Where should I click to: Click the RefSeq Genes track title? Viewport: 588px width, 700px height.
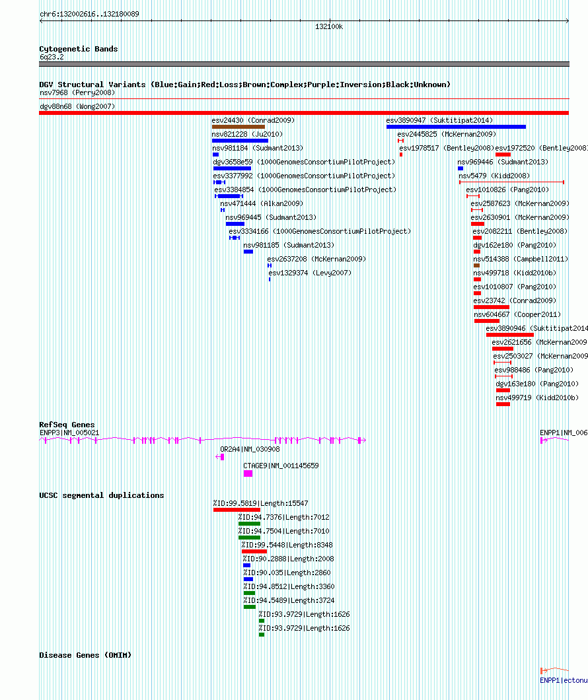(67, 425)
